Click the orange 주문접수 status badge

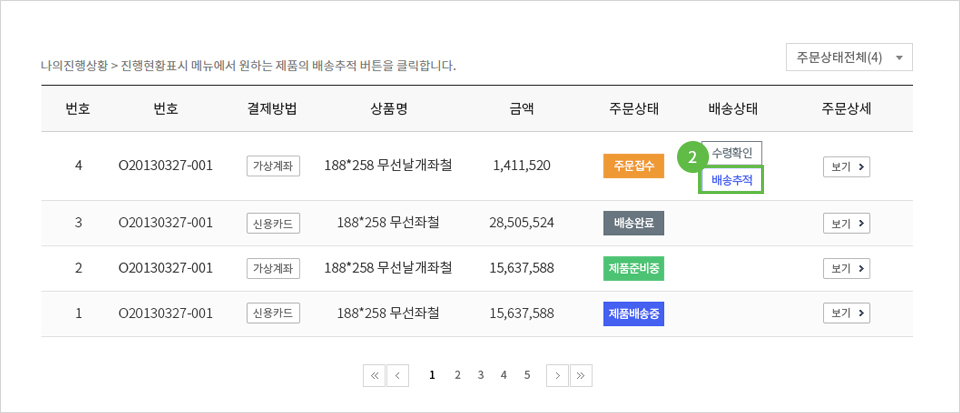pyautogui.click(x=634, y=166)
